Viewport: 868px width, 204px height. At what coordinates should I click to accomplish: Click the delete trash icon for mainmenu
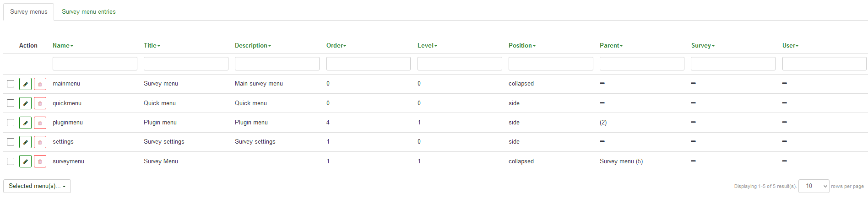[40, 84]
